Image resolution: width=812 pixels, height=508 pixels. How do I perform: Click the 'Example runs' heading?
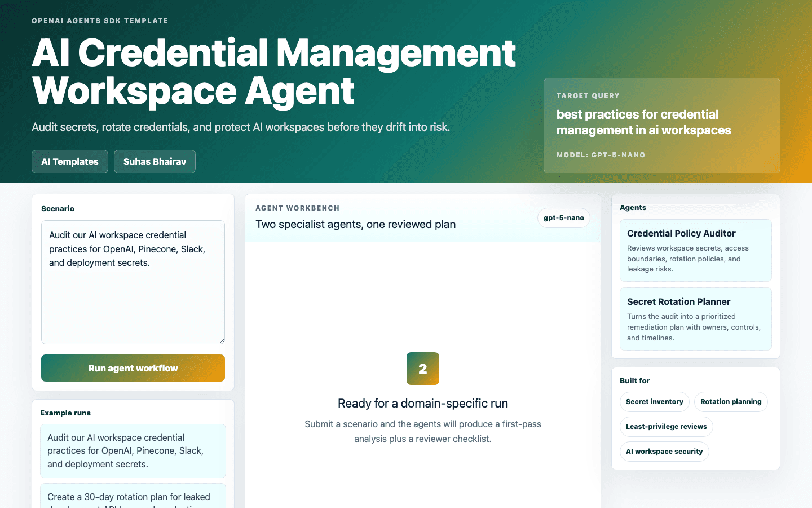65,413
